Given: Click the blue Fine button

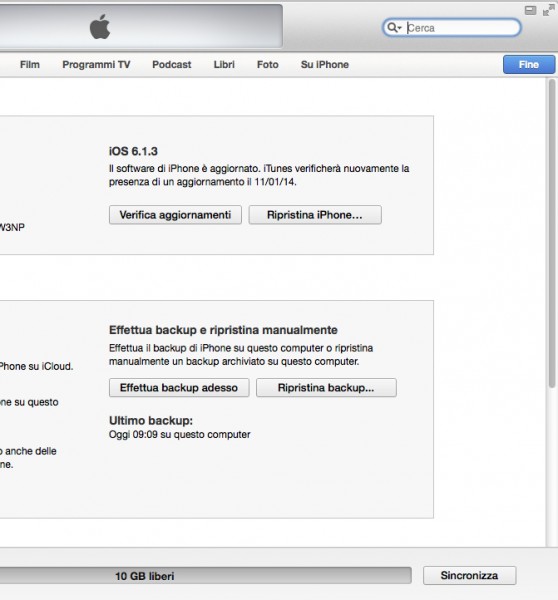Looking at the screenshot, I should click(529, 65).
